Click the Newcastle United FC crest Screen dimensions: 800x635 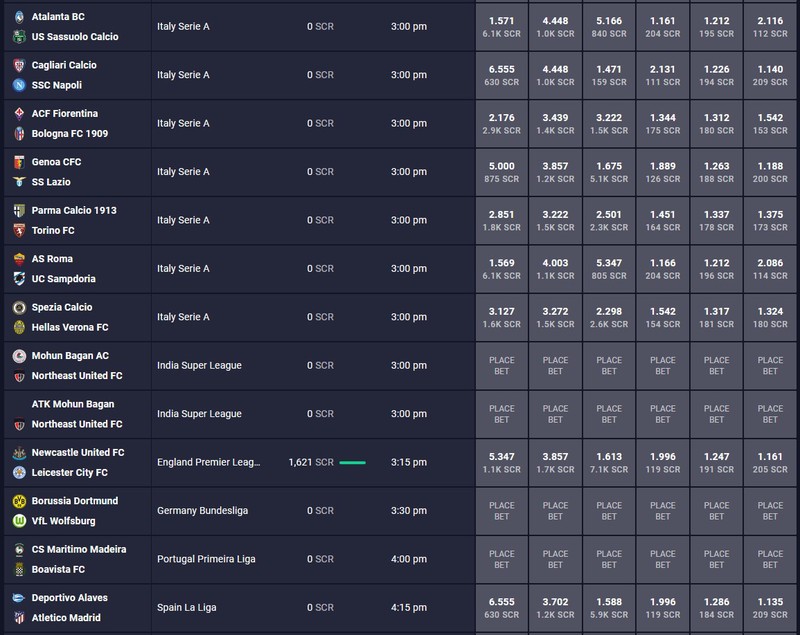[19, 453]
